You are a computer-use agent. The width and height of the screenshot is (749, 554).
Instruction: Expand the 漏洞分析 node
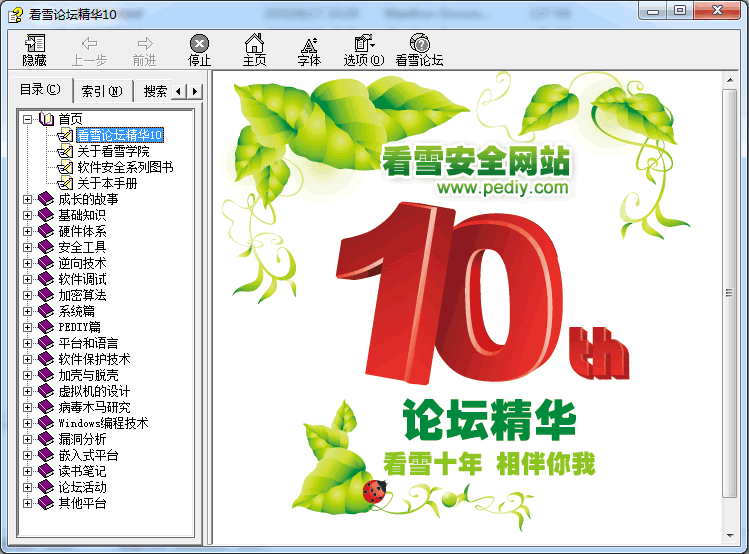click(x=28, y=439)
